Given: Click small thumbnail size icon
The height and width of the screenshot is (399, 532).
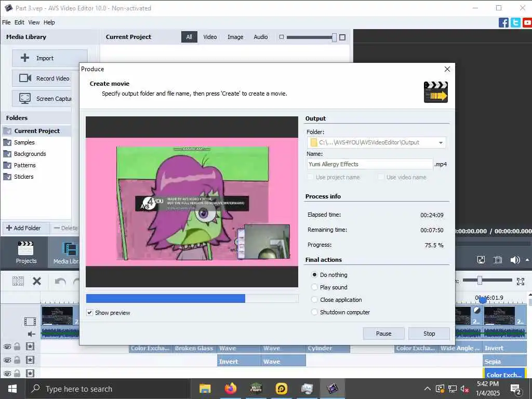Looking at the screenshot, I should coord(281,37).
